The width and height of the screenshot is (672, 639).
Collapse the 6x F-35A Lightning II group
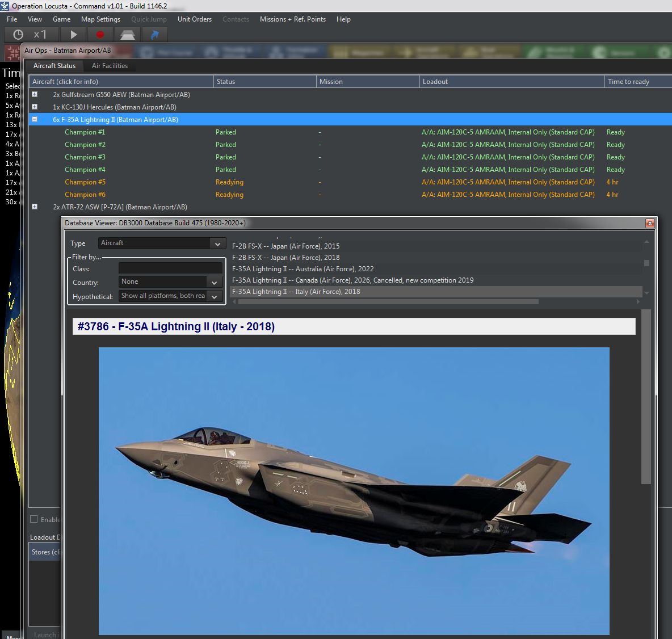35,120
